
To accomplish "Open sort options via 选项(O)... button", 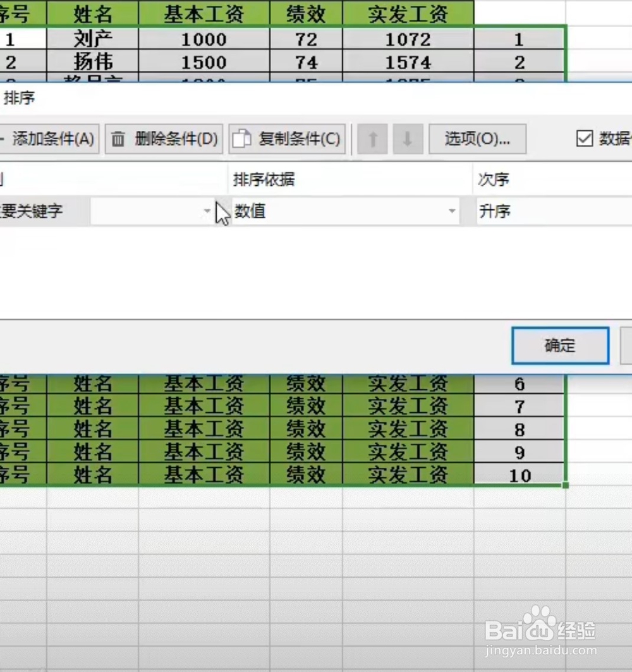I will [x=477, y=139].
